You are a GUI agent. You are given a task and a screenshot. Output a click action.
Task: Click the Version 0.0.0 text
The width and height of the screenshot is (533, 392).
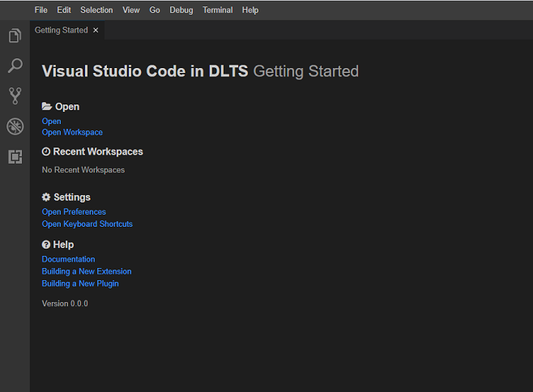(x=65, y=304)
